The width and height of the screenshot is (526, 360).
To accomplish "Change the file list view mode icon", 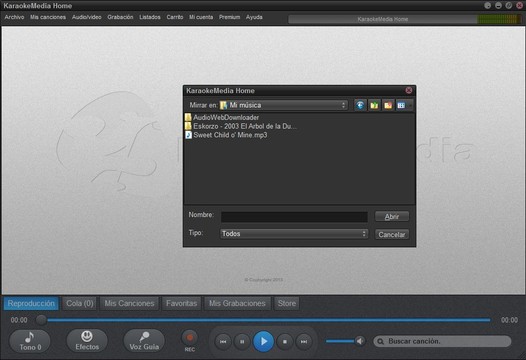I will [x=402, y=105].
